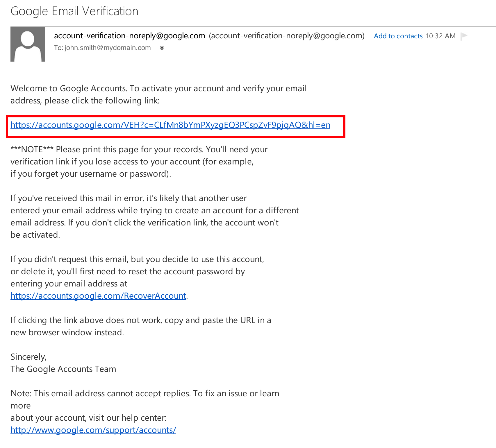Image resolution: width=496 pixels, height=448 pixels.
Task: Select the recipient john.smith@mydomain.com
Action: pos(108,48)
